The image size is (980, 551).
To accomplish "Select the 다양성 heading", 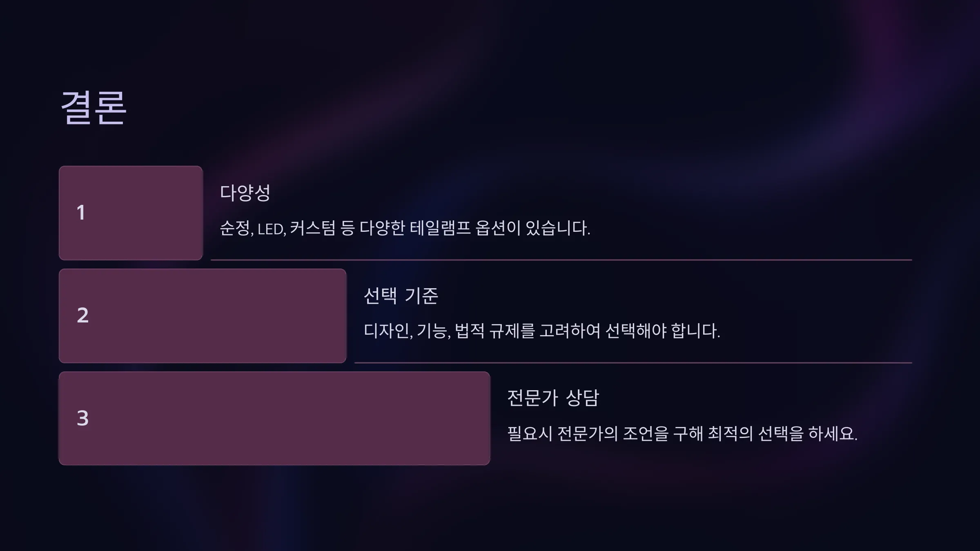I will (x=245, y=193).
